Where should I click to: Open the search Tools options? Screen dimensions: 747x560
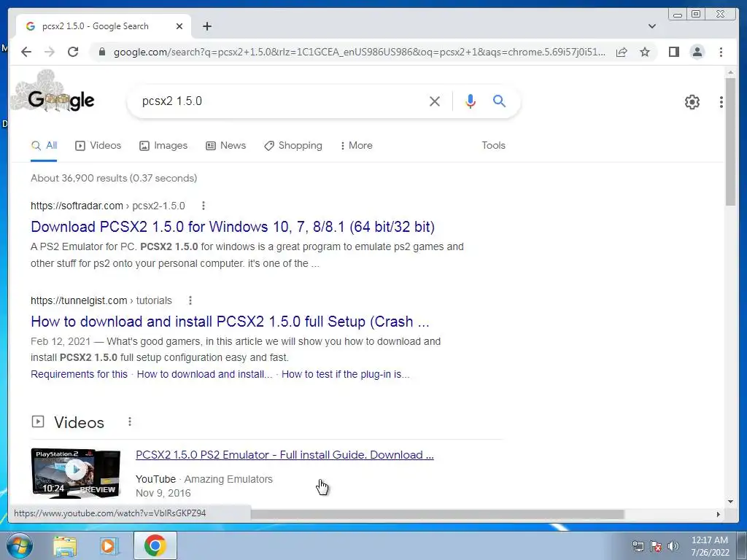(x=493, y=146)
